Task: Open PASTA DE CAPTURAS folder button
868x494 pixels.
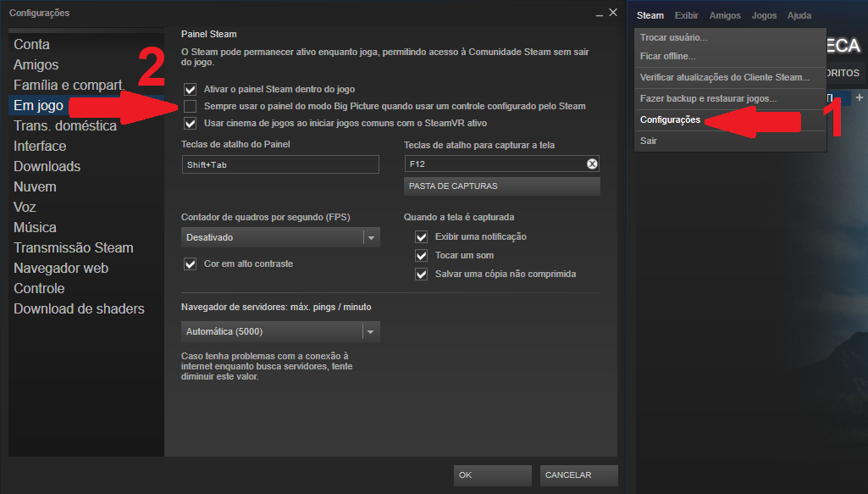Action: pyautogui.click(x=502, y=186)
